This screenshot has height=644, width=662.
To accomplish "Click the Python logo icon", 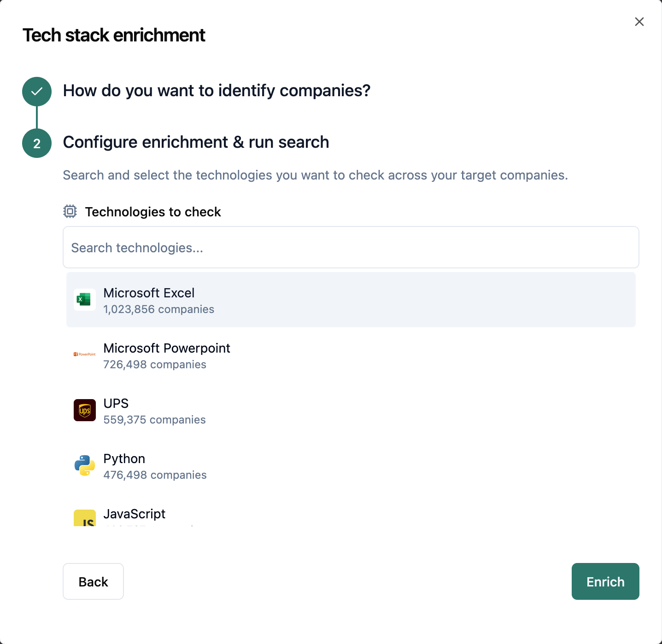I will pos(85,465).
